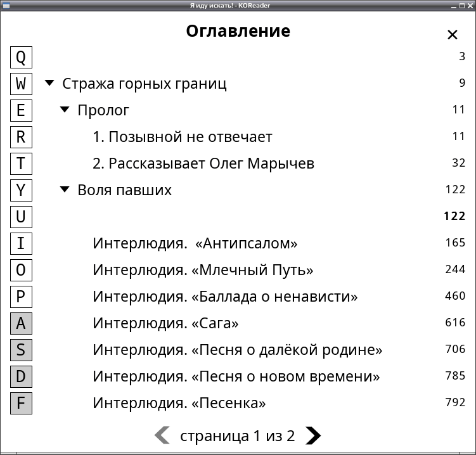This screenshot has height=455, width=476.
Task: Click the страница 1 из 2 page indicator
Action: [238, 436]
